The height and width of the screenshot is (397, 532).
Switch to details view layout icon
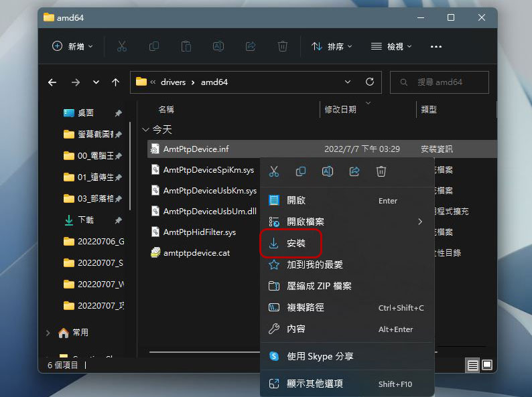(x=472, y=365)
